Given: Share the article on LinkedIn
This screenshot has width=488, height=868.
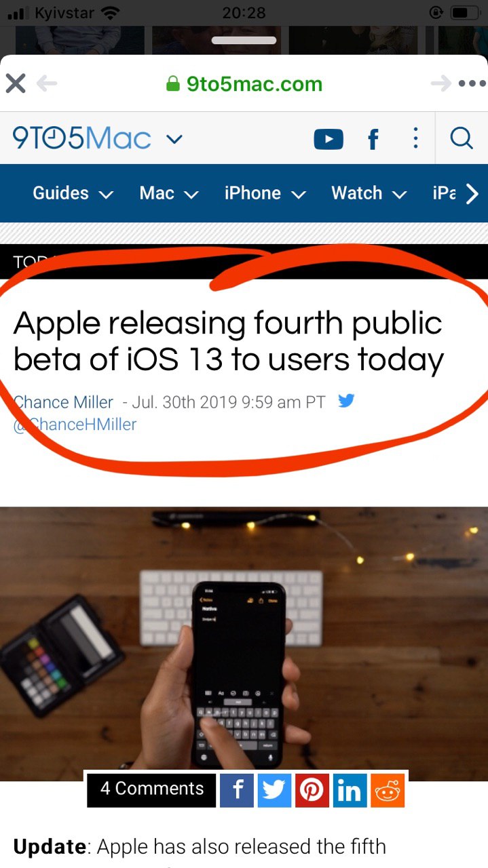Looking at the screenshot, I should (x=350, y=790).
